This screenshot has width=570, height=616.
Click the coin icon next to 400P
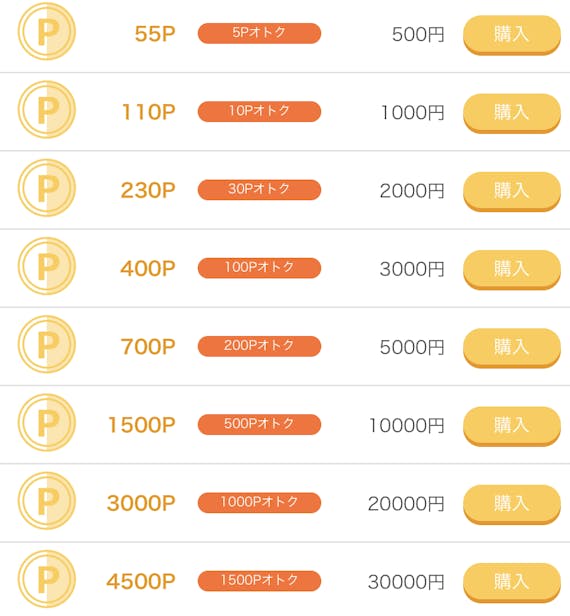click(47, 266)
